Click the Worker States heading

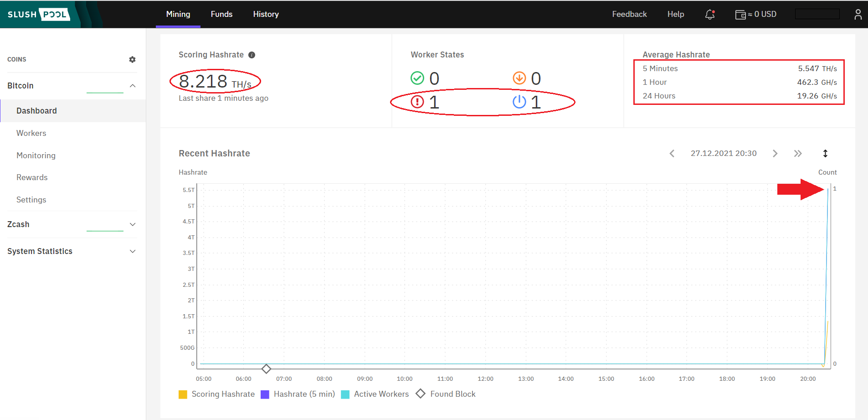click(x=437, y=55)
